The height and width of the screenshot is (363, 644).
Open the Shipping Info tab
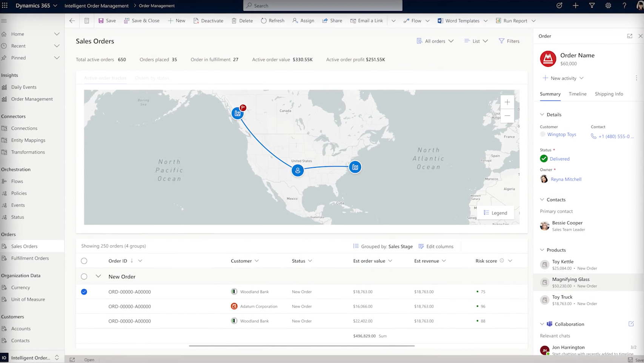609,94
